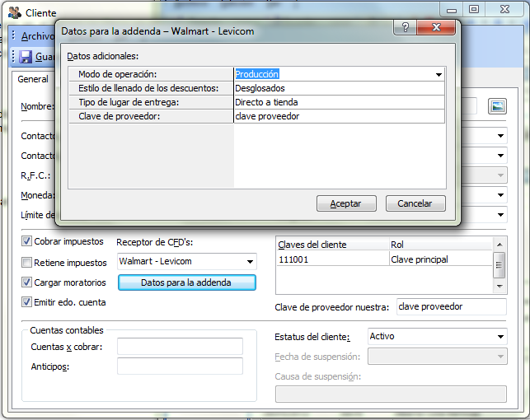Click the Claves del cliente column header
530x420 pixels.
tap(333, 245)
